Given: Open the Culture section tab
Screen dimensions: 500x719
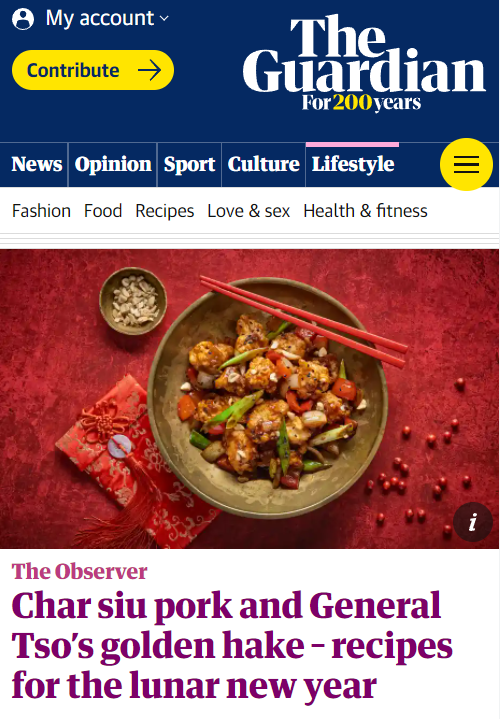Looking at the screenshot, I should [x=263, y=164].
